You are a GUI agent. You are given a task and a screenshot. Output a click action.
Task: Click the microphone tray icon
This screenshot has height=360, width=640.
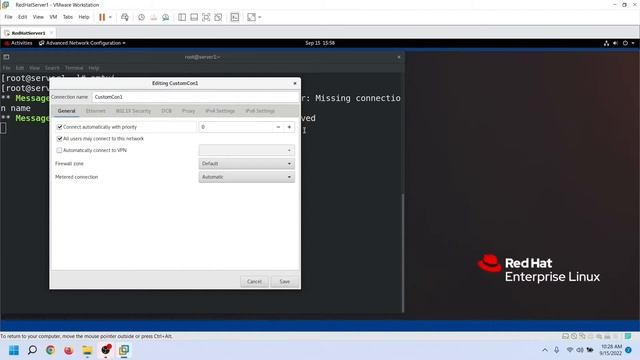[x=556, y=350]
